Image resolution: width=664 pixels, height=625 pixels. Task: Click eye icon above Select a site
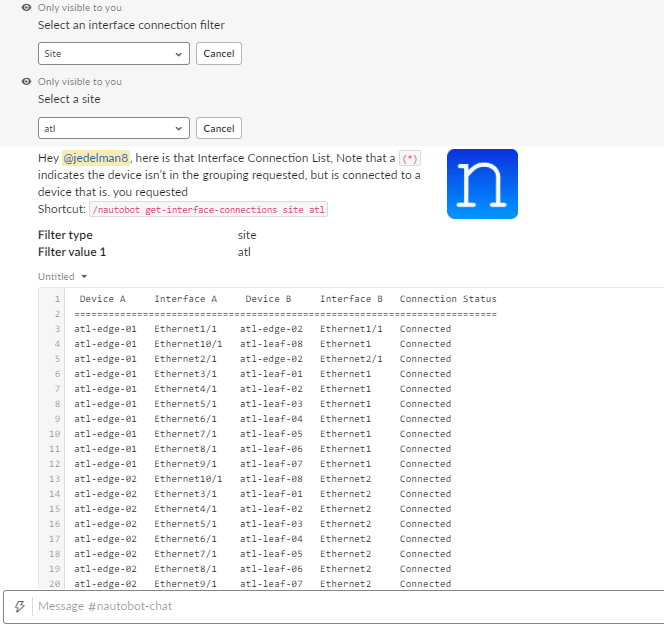tap(26, 81)
